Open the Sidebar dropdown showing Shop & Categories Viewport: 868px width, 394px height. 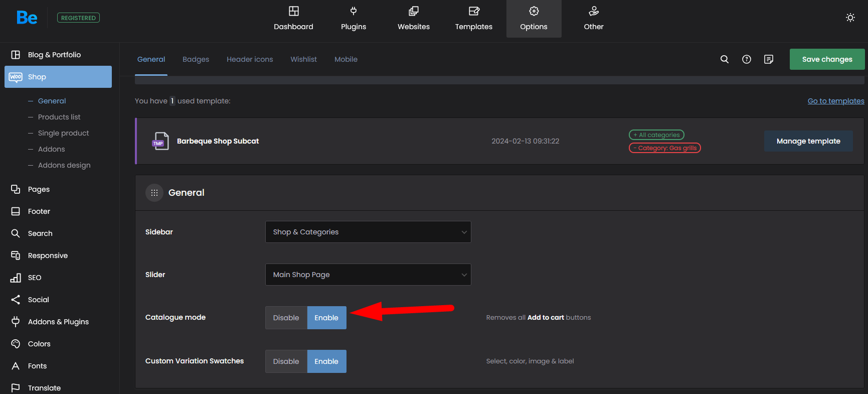368,232
